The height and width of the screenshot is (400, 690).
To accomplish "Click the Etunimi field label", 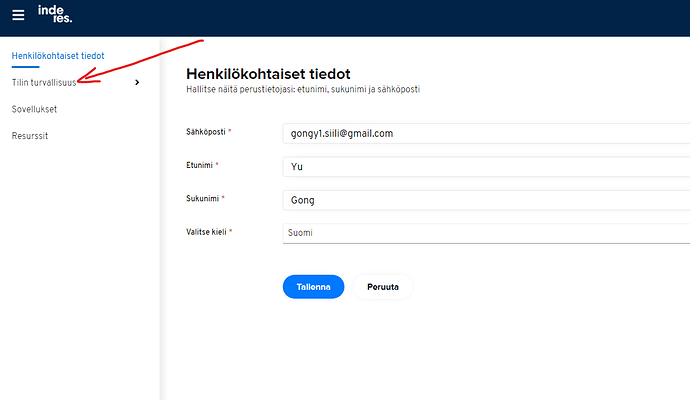I will [x=201, y=165].
